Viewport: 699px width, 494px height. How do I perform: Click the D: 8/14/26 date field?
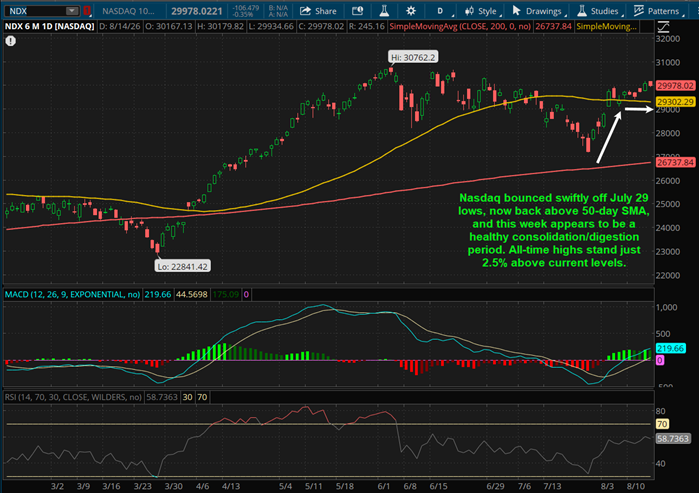click(x=119, y=27)
